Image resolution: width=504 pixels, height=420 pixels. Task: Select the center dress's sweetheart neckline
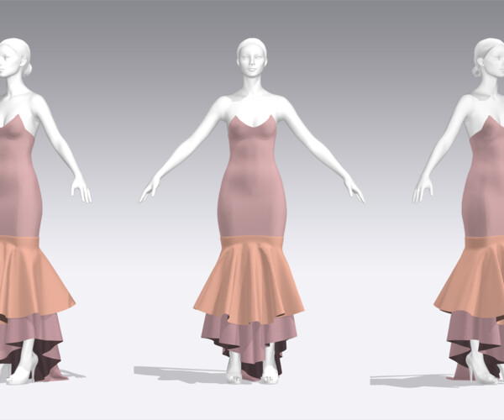pyautogui.click(x=252, y=122)
